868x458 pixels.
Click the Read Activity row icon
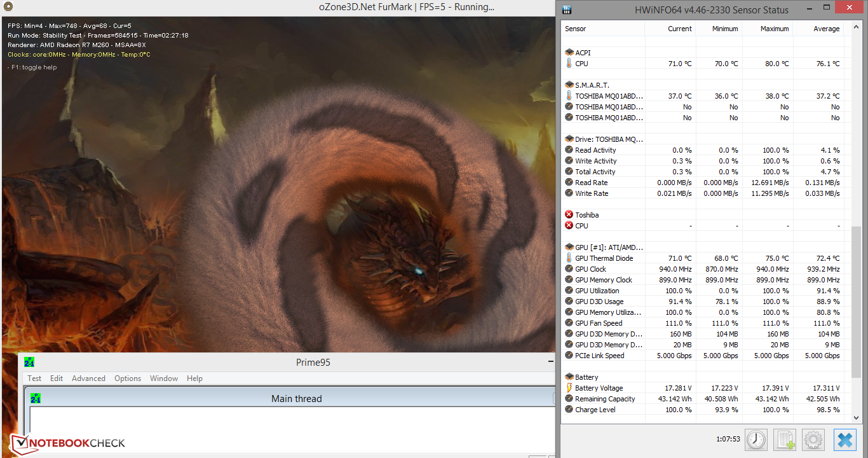click(569, 150)
